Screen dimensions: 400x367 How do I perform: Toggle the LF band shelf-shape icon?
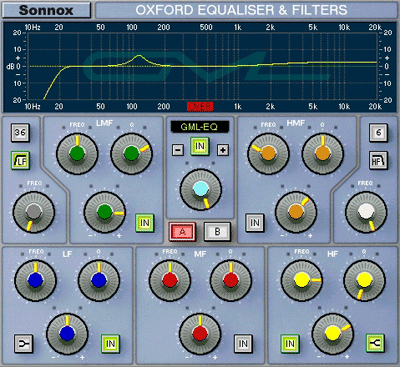(x=24, y=344)
